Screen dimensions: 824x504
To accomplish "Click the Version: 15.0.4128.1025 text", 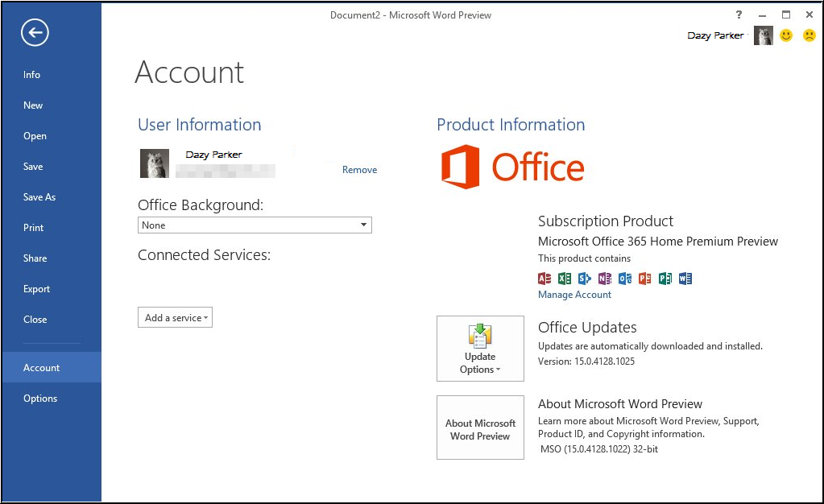I will coord(586,361).
